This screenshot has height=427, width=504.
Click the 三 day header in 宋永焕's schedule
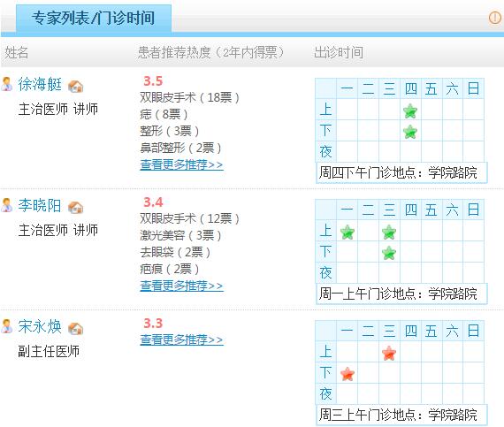[x=389, y=331]
